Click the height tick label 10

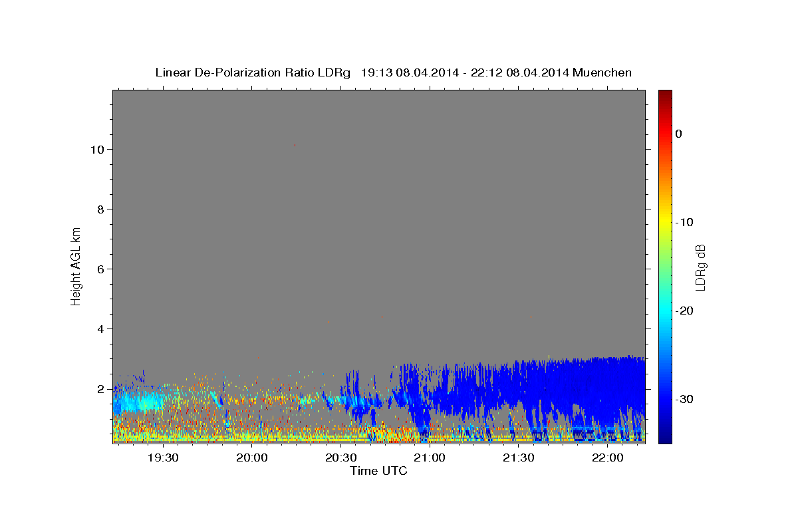pyautogui.click(x=96, y=150)
